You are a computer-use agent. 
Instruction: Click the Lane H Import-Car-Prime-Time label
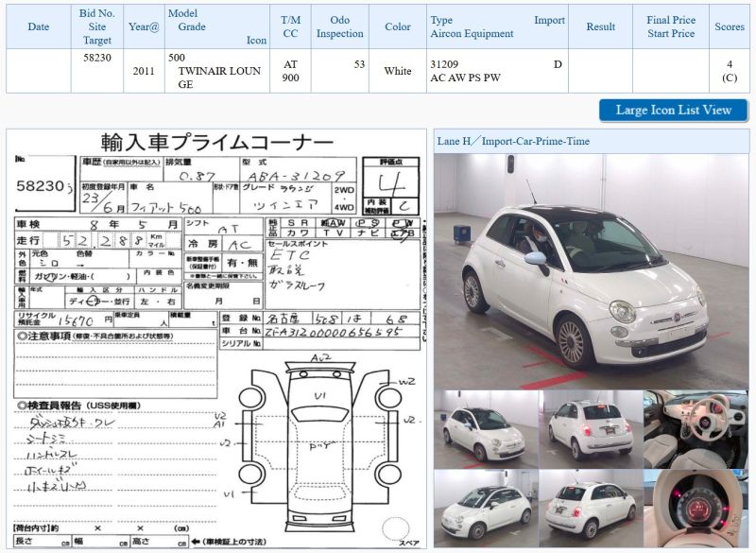513,141
